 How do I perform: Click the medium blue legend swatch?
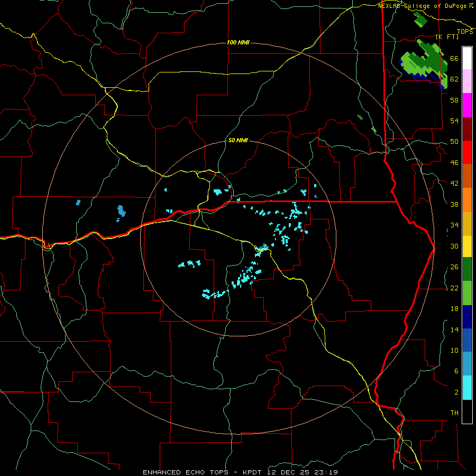tap(467, 340)
